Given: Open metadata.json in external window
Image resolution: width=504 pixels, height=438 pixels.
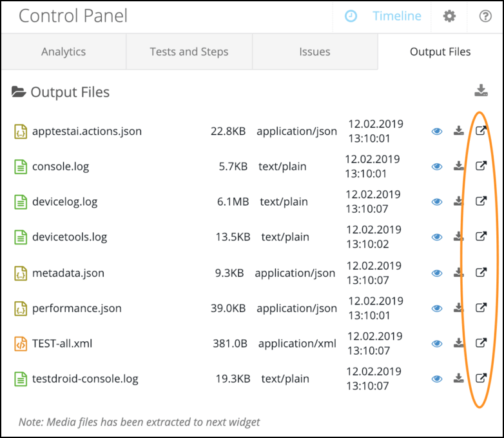Looking at the screenshot, I should [x=481, y=272].
